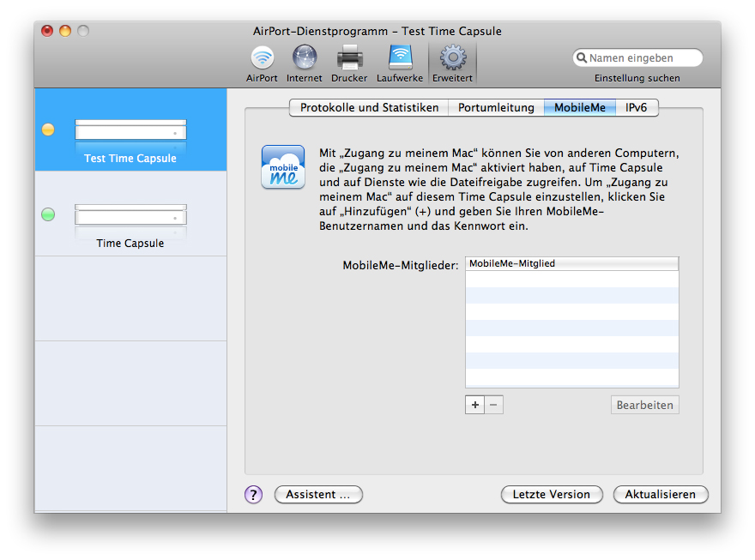755x560 pixels.
Task: Open the AirPort toolbar section
Action: click(x=262, y=63)
